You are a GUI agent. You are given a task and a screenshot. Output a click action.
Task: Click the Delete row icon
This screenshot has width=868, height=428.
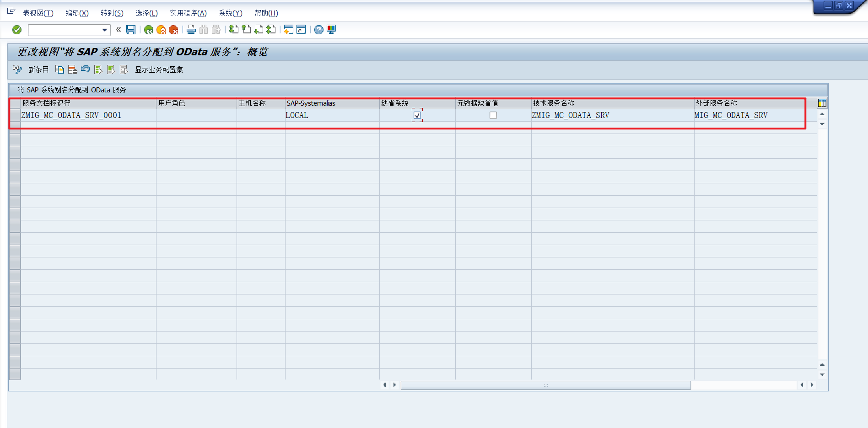[x=72, y=70]
